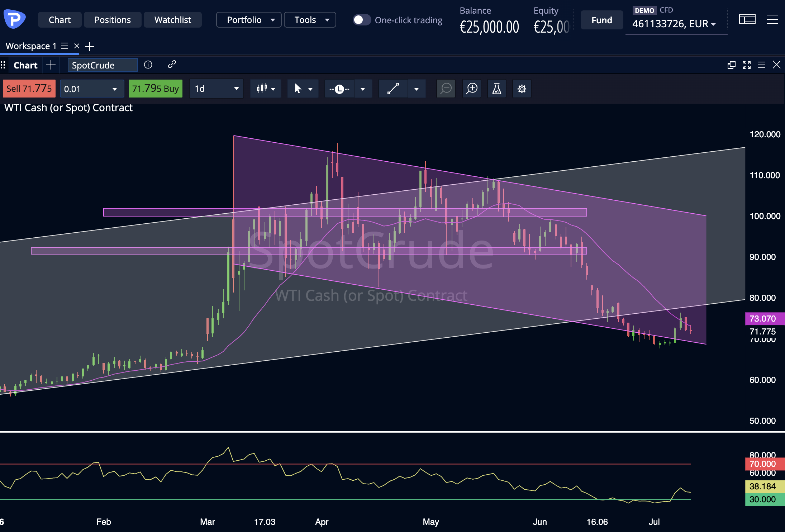Click the Sell 71.775 button
The width and height of the screenshot is (785, 532).
point(29,89)
